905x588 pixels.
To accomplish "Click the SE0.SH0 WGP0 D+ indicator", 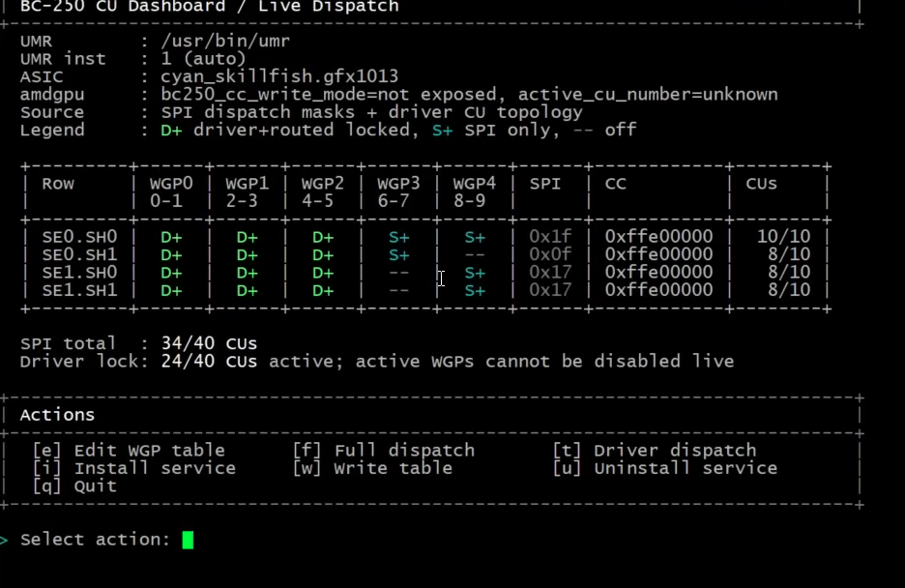I will click(171, 237).
